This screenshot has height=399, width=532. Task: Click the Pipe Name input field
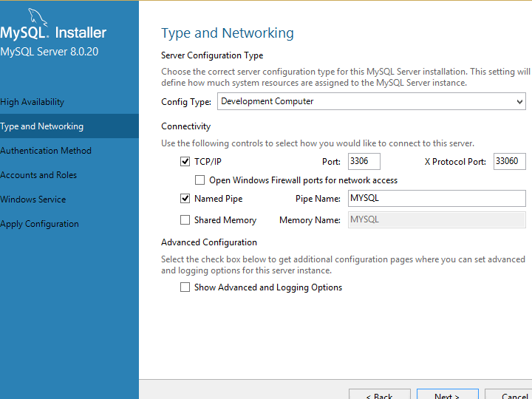point(437,198)
